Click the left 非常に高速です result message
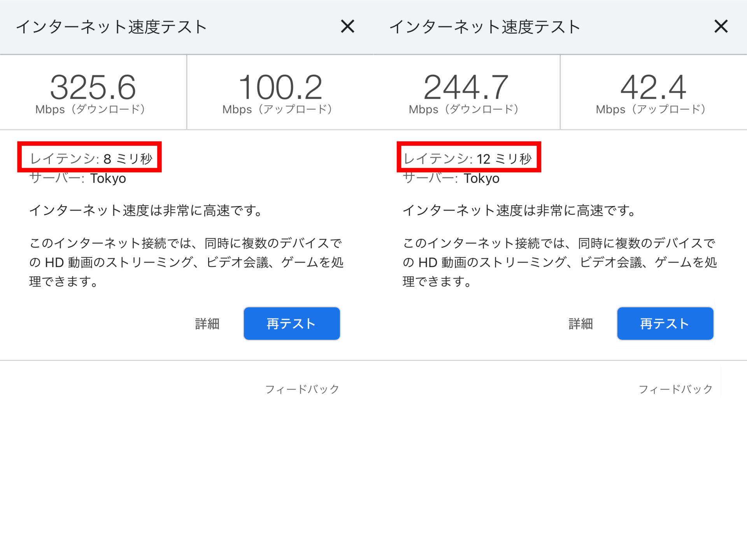The width and height of the screenshot is (747, 560). (146, 210)
